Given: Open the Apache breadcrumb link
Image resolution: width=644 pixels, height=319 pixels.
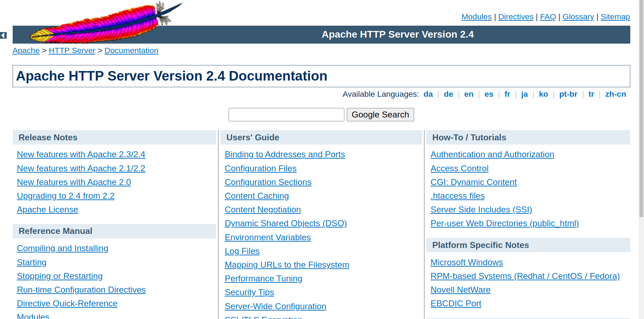Looking at the screenshot, I should 26,50.
